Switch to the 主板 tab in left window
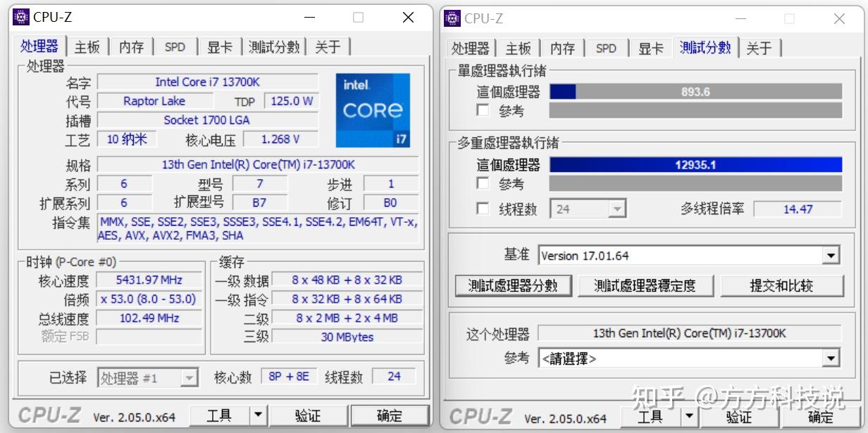The height and width of the screenshot is (433, 868). 86,47
